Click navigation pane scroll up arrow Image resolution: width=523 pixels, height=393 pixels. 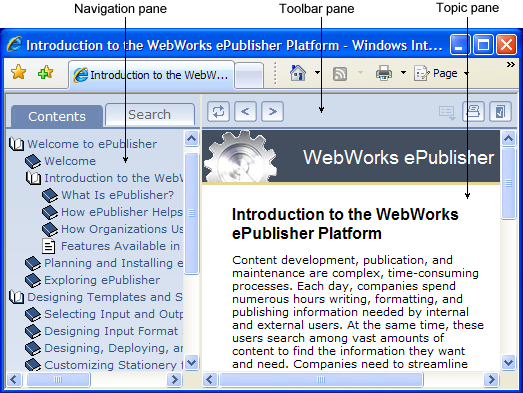pos(192,138)
